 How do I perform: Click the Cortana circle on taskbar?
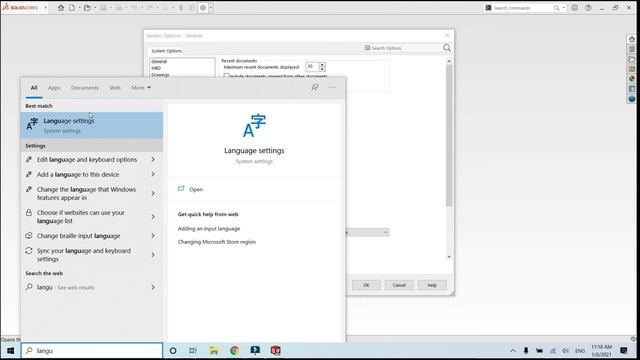tap(173, 351)
